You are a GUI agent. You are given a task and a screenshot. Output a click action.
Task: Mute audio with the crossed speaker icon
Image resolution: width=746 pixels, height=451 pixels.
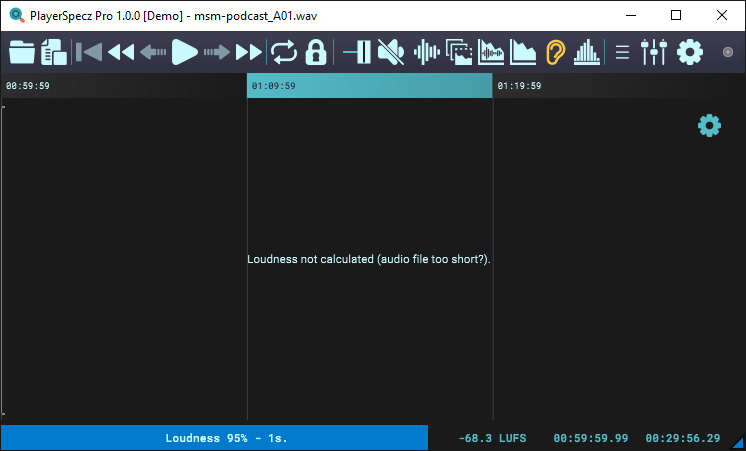pos(391,52)
